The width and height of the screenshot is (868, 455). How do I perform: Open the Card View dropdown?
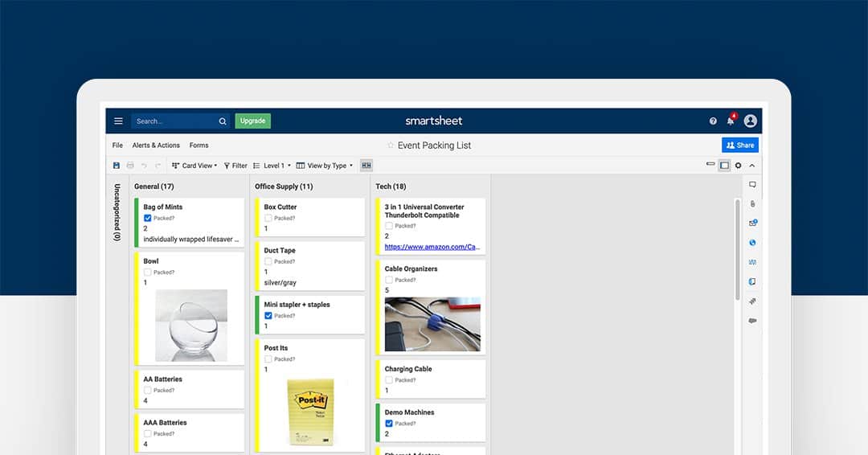pyautogui.click(x=194, y=166)
